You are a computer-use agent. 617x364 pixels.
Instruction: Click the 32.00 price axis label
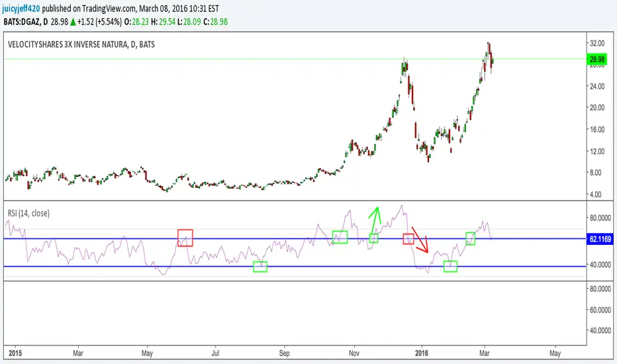click(597, 43)
